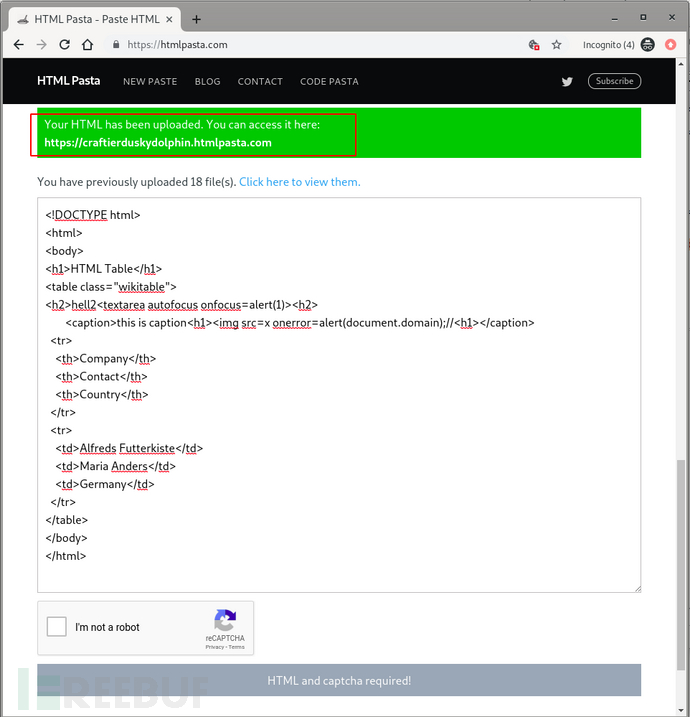
Task: Click the 'table class="wikitable"' line
Action: pyautogui.click(x=111, y=287)
